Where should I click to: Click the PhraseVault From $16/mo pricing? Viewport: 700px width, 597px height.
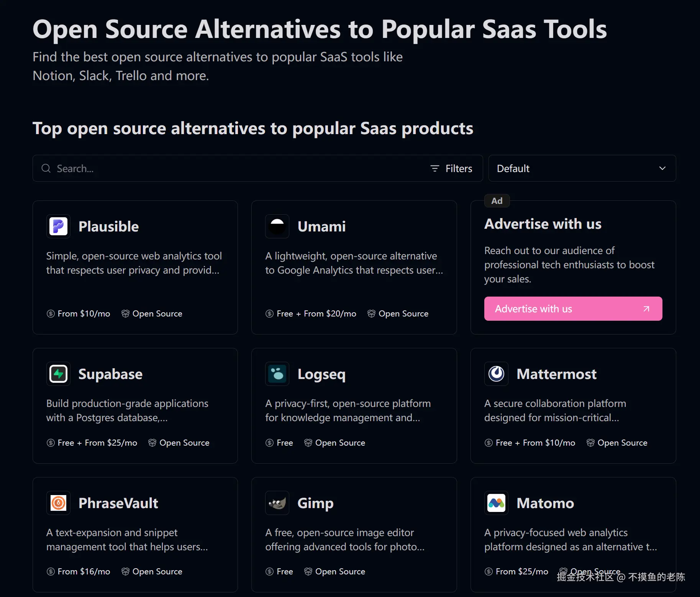click(84, 572)
